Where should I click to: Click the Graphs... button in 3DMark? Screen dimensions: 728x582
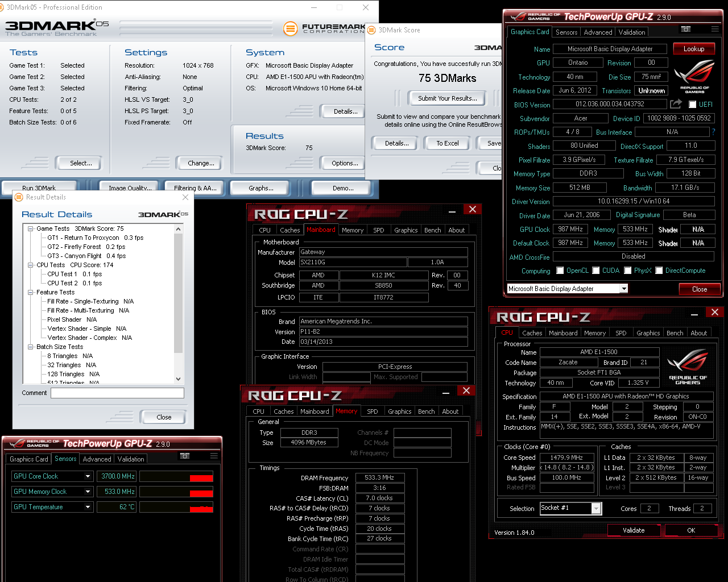(x=261, y=188)
